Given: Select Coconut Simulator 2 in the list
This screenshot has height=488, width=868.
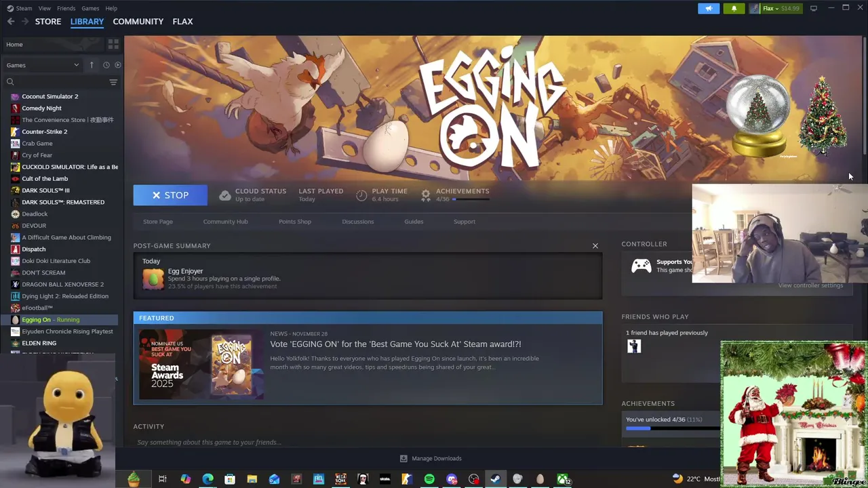Looking at the screenshot, I should [x=50, y=96].
